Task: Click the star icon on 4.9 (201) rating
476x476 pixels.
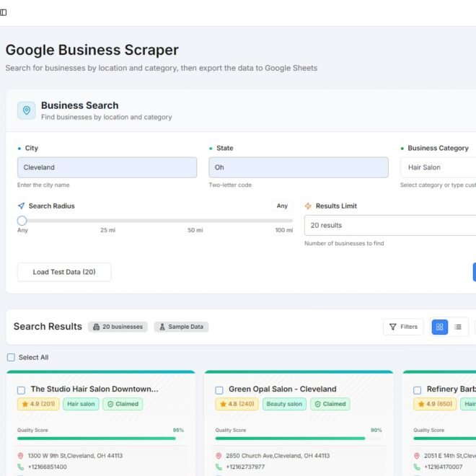Action: point(25,404)
